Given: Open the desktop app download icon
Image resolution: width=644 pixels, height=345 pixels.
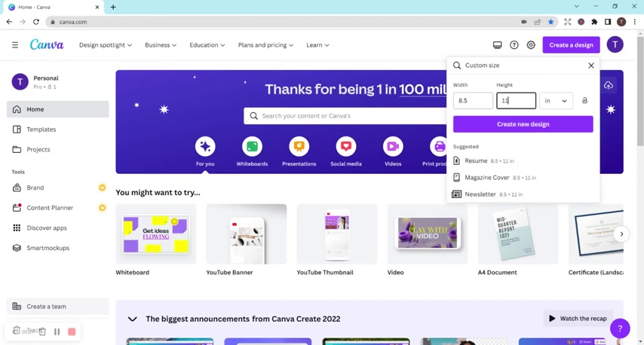Looking at the screenshot, I should [497, 45].
